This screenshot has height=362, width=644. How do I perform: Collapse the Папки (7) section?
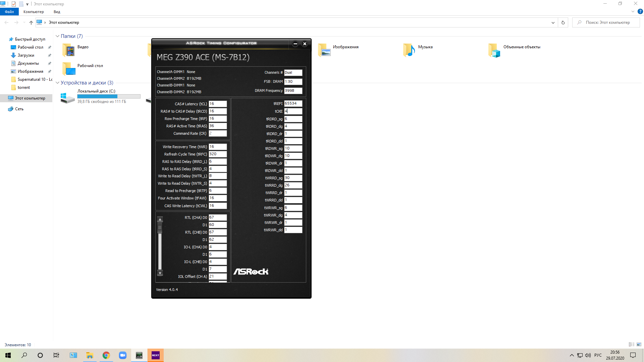point(57,36)
